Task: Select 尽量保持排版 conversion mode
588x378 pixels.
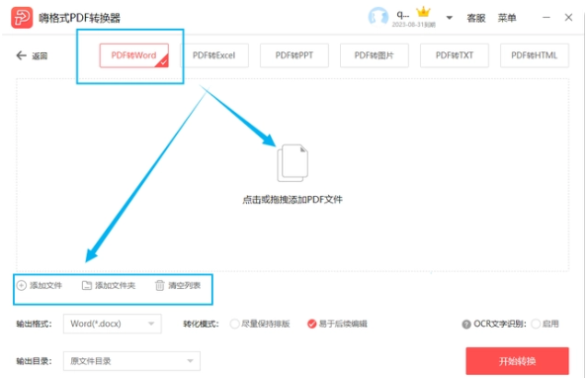Action: (x=235, y=324)
